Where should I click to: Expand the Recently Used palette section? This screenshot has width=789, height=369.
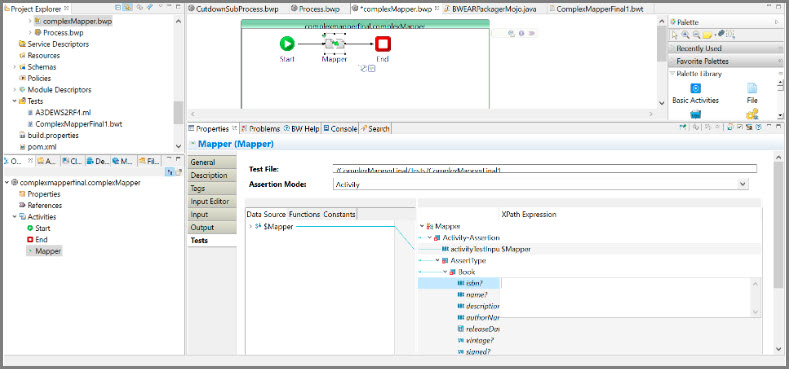click(726, 48)
